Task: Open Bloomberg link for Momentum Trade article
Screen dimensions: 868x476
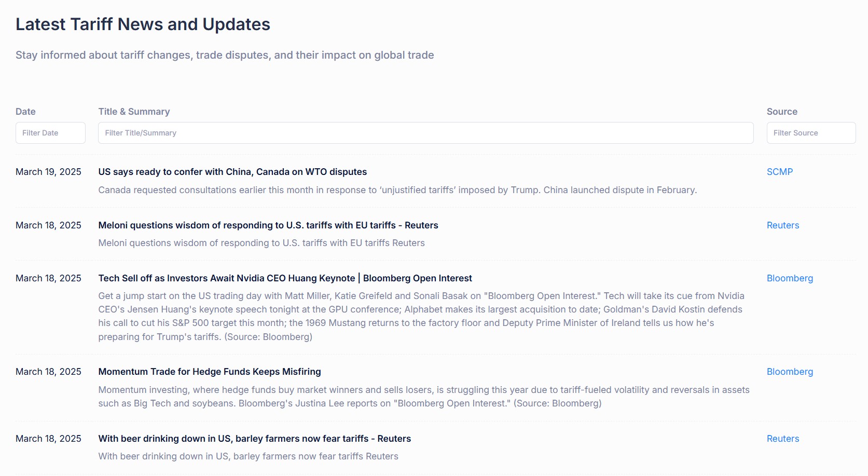Action: [x=790, y=372]
